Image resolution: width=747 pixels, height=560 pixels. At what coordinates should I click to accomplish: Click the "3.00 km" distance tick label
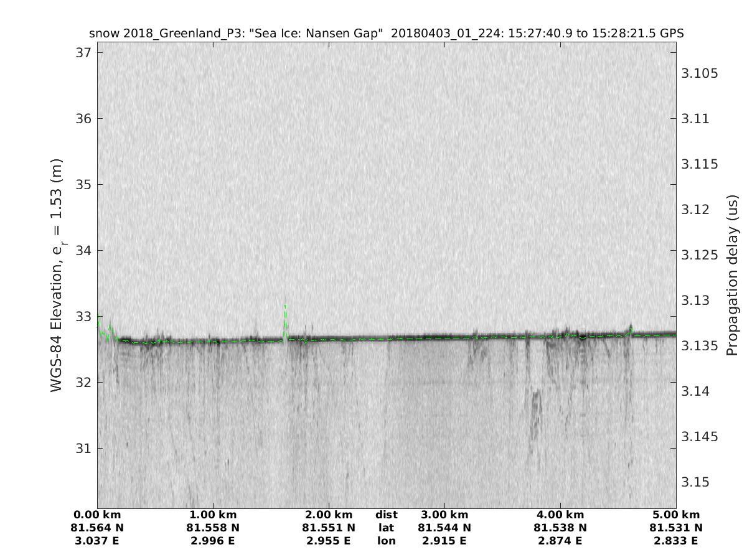point(444,515)
